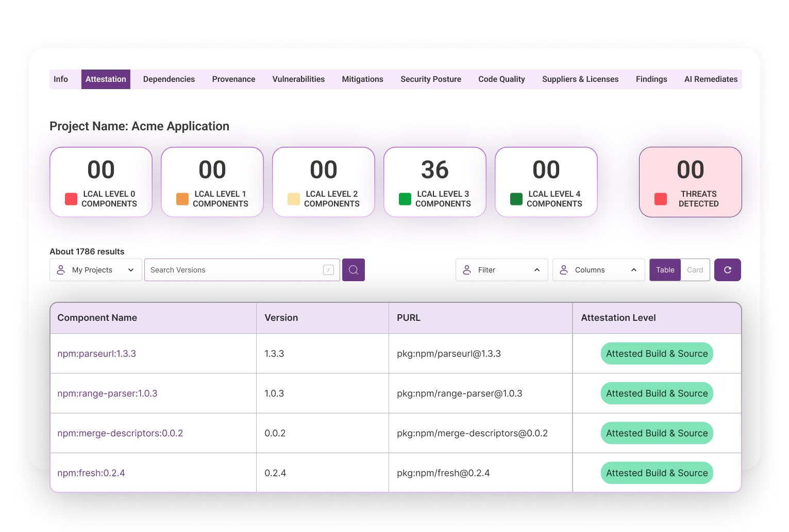Click the person icon beside Filter

point(467,270)
